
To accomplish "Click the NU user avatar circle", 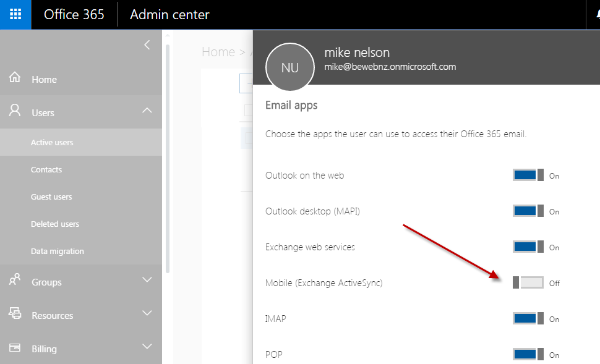I will pyautogui.click(x=289, y=67).
